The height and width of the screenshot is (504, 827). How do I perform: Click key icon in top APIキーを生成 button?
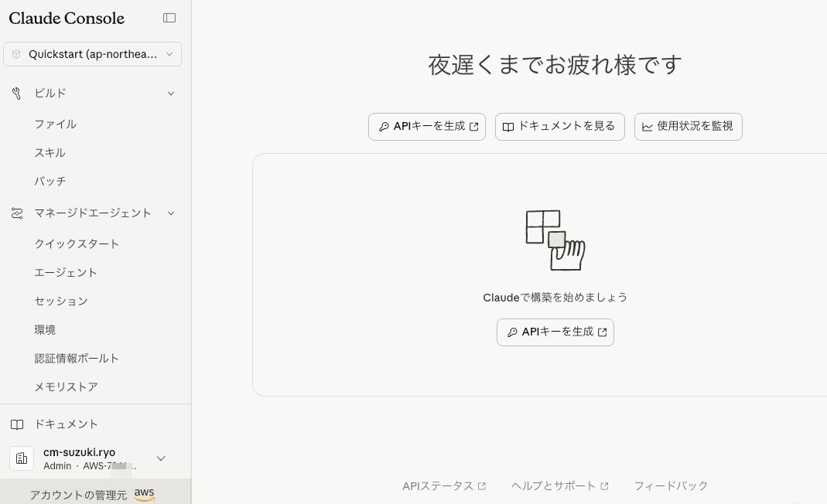point(384,127)
